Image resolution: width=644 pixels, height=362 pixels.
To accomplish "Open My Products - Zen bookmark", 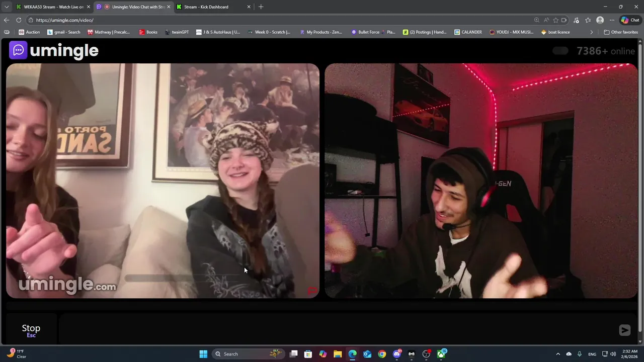I will [x=321, y=32].
